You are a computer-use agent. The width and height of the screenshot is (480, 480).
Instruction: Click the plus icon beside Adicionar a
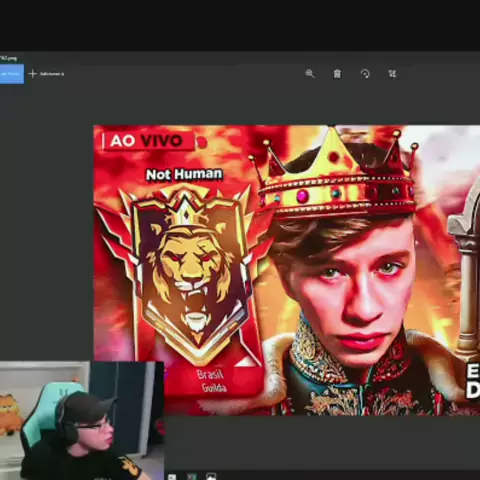coord(33,74)
